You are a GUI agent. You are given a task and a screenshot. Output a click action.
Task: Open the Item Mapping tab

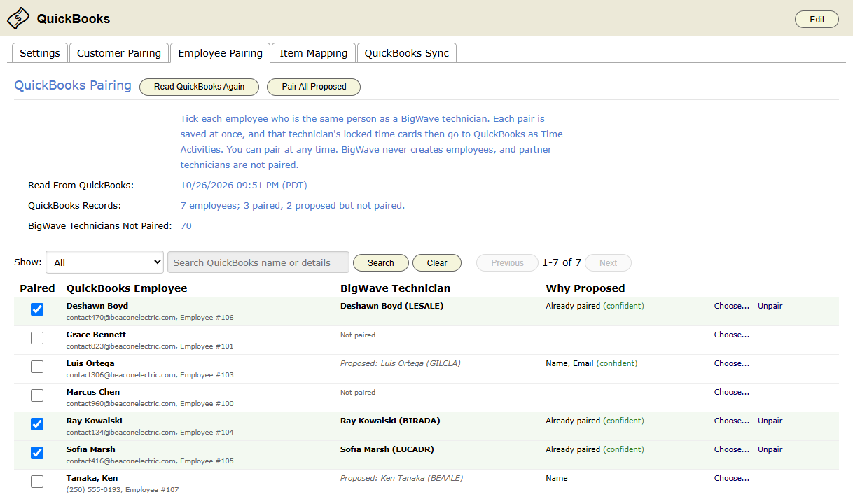click(x=313, y=53)
